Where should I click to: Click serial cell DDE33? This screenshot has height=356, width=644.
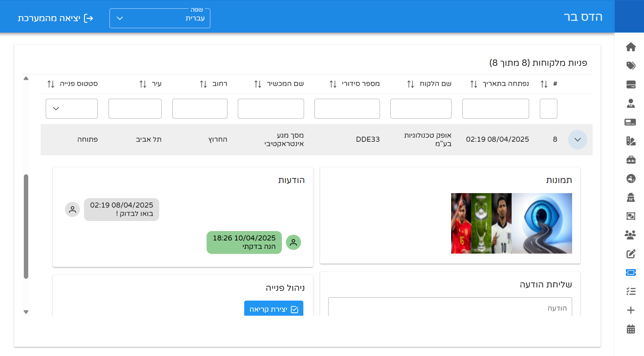point(368,139)
